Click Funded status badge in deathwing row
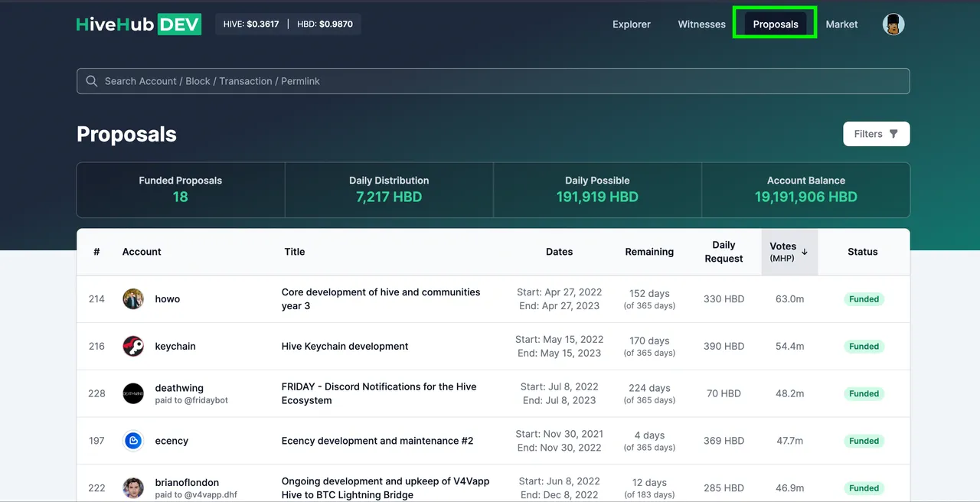Screen dimensions: 980x502 (864, 393)
